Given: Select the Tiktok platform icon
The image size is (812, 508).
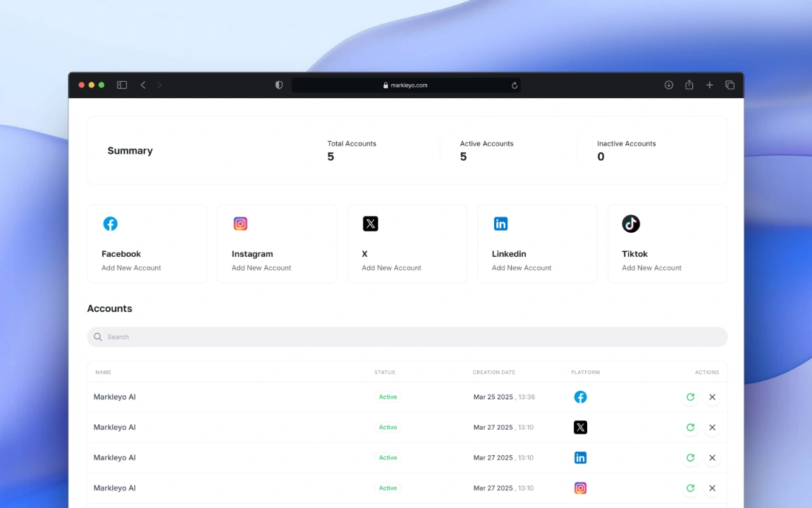Looking at the screenshot, I should tap(630, 224).
